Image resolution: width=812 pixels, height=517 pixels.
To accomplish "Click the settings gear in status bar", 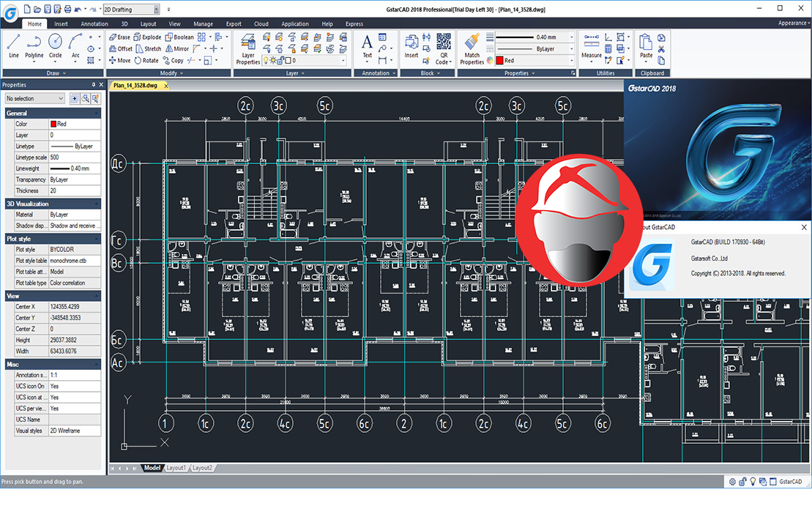I will [732, 482].
